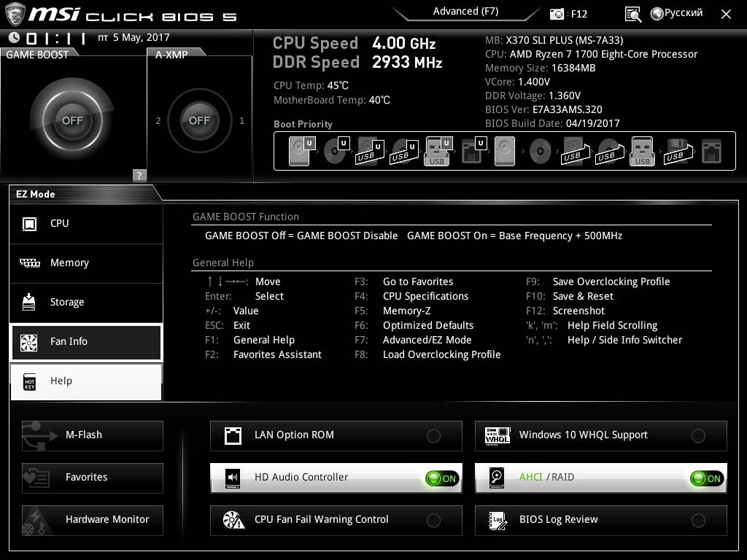Open the CPU section in the sidebar
The image size is (747, 560).
click(x=86, y=223)
